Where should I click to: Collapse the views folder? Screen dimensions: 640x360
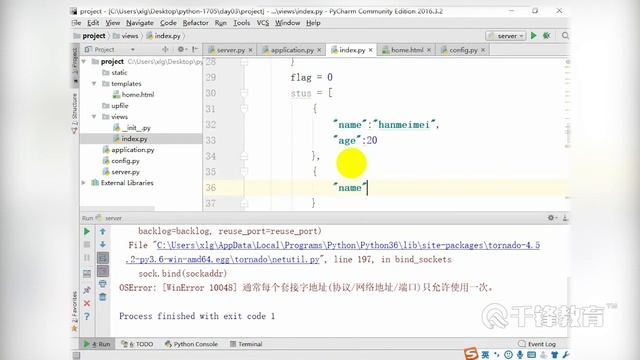(x=94, y=117)
